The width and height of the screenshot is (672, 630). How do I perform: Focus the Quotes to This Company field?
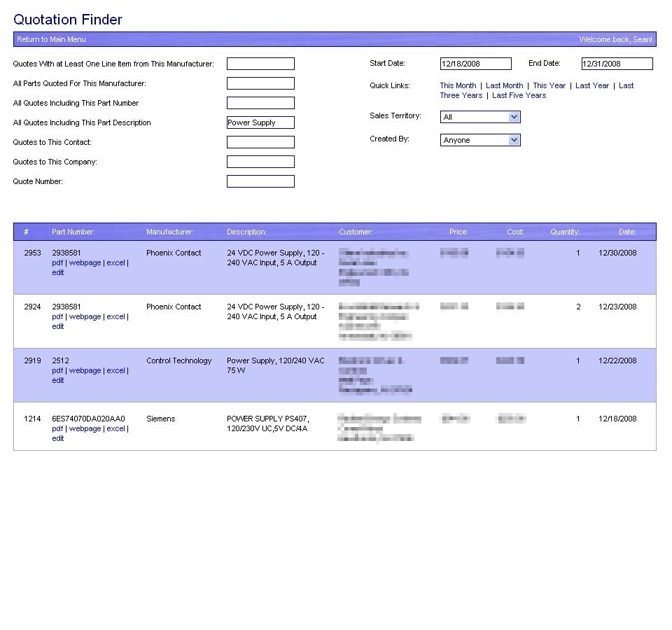(x=260, y=162)
